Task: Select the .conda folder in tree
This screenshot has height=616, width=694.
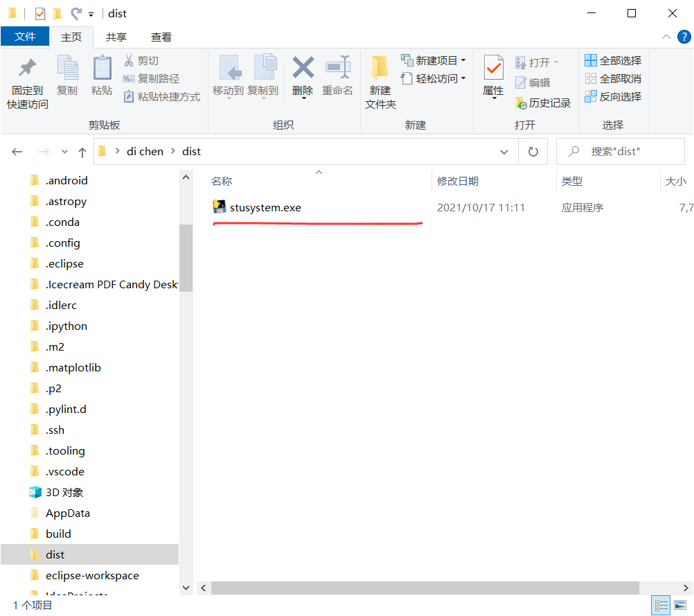Action: 62,222
